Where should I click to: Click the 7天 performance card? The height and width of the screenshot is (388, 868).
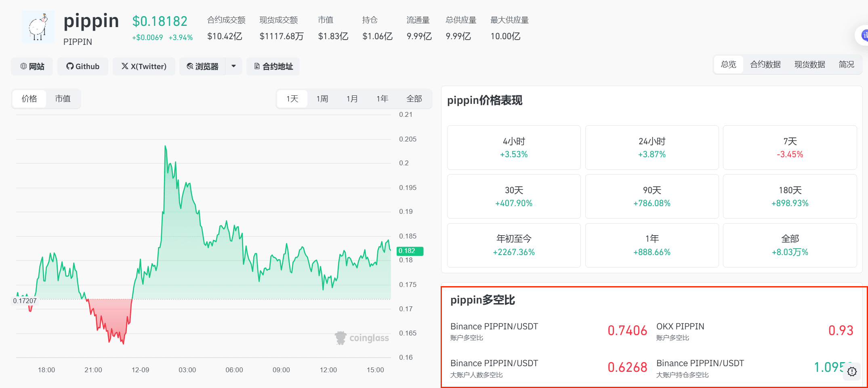click(x=790, y=148)
